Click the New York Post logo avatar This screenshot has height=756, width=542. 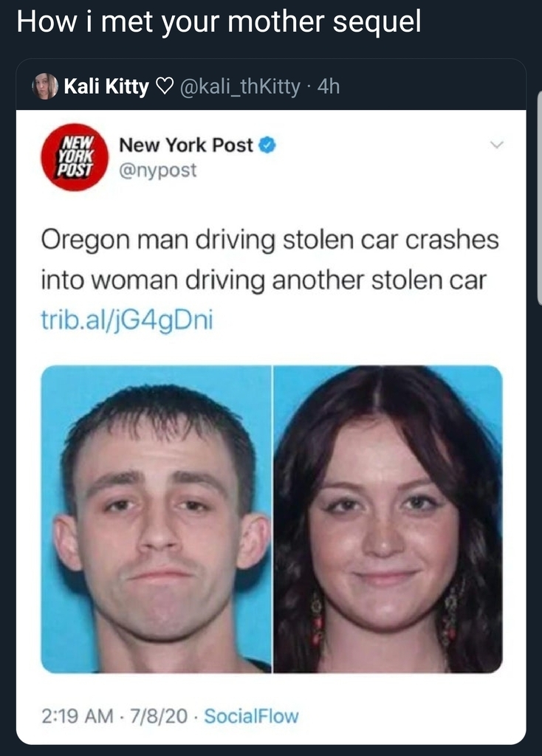pyautogui.click(x=75, y=157)
